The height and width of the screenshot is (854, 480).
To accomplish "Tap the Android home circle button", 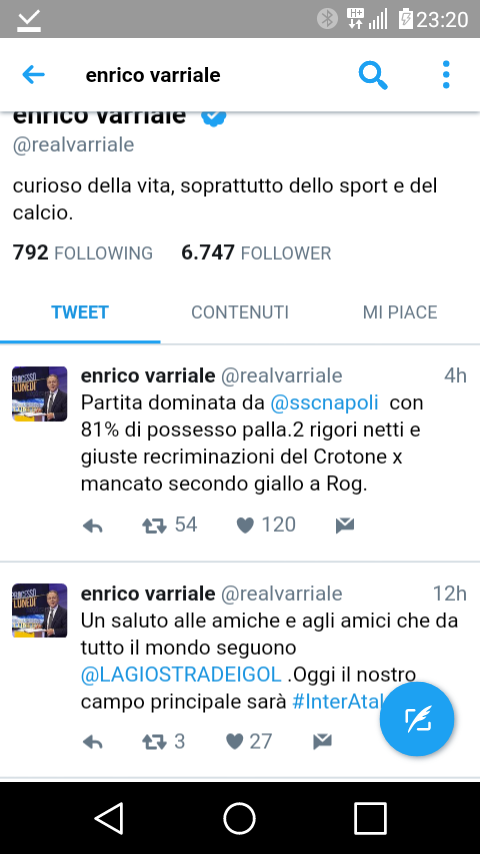I will pyautogui.click(x=240, y=818).
